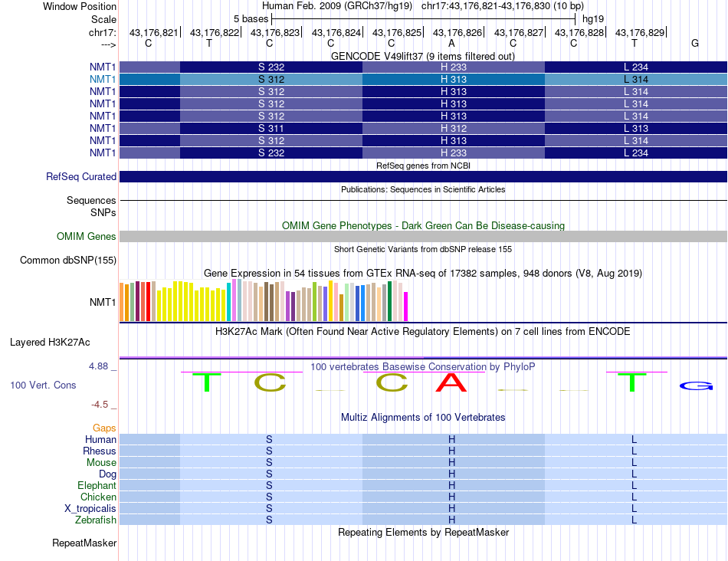
Task: Click the NMT1 label beside GTEx bar chart
Action: click(x=103, y=302)
